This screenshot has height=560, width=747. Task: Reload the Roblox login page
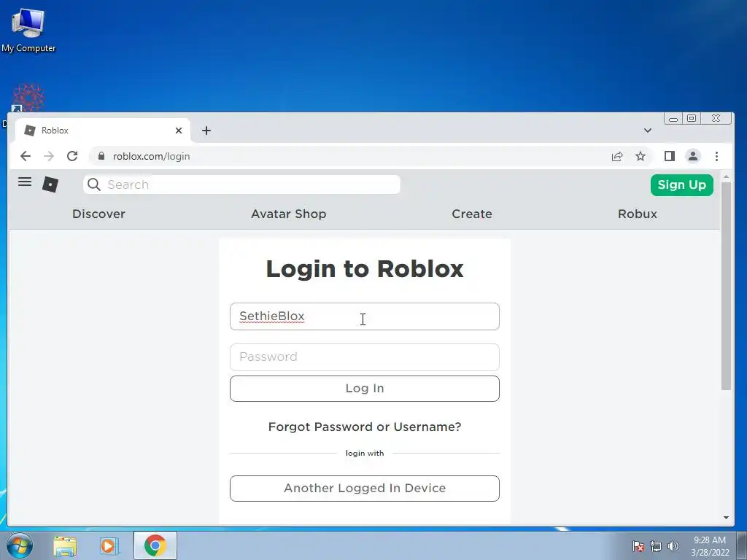pyautogui.click(x=72, y=156)
